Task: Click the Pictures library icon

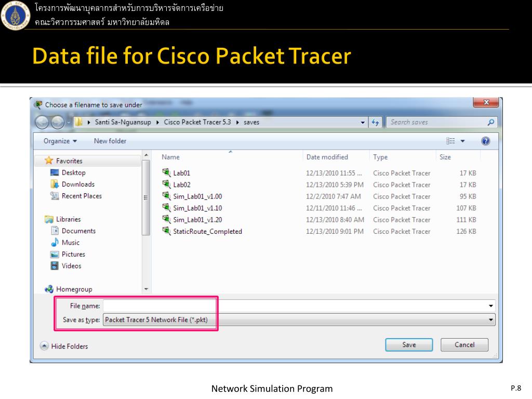Action: [x=54, y=254]
